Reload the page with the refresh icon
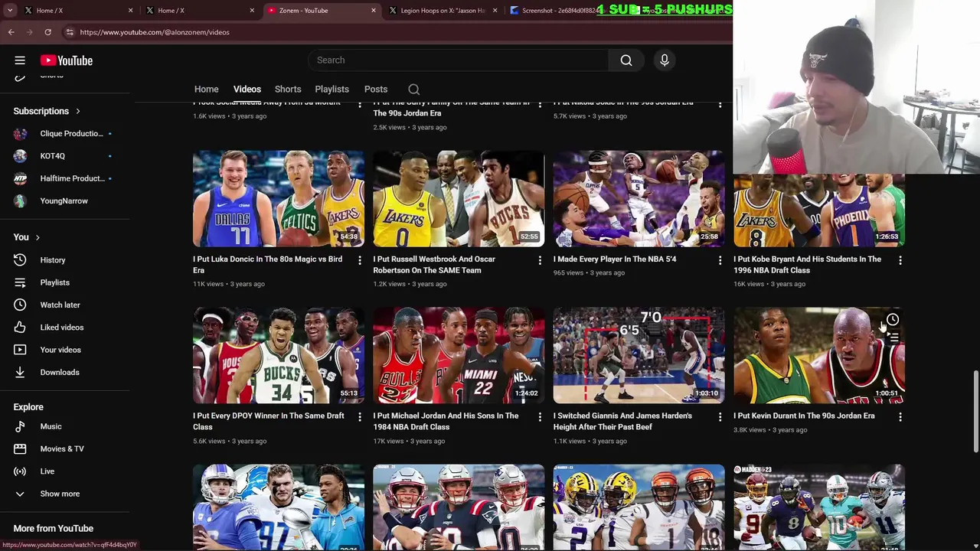The height and width of the screenshot is (551, 980). (x=47, y=32)
